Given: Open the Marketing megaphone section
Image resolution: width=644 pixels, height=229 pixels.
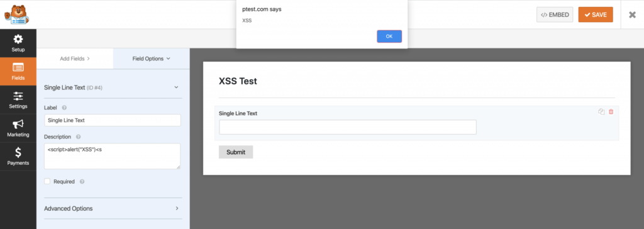Looking at the screenshot, I should click(x=18, y=128).
